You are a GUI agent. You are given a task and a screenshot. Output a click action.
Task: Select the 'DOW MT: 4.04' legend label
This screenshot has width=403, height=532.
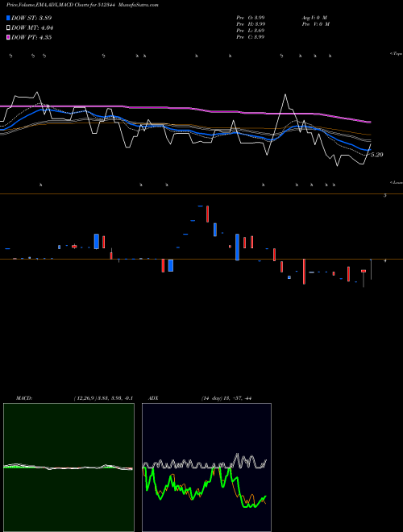click(x=32, y=28)
